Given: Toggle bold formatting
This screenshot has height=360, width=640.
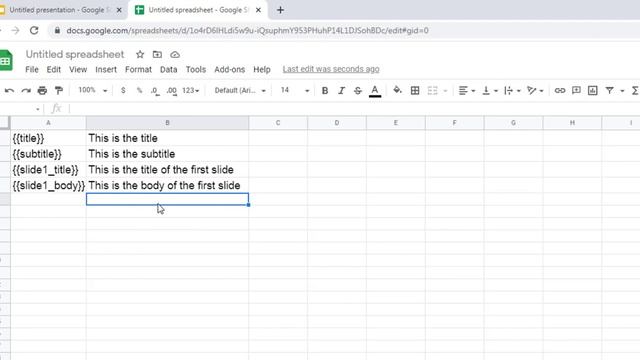Looking at the screenshot, I should [x=325, y=91].
